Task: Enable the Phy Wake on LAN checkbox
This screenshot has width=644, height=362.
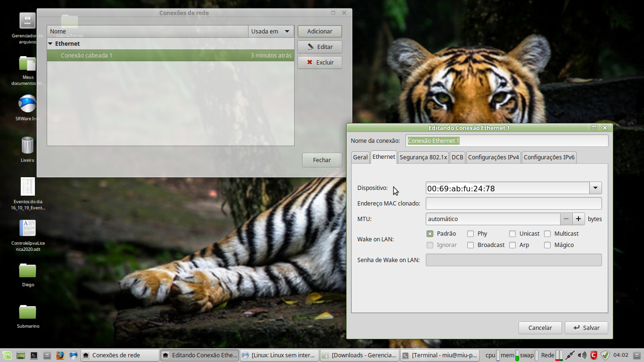Action: [471, 234]
